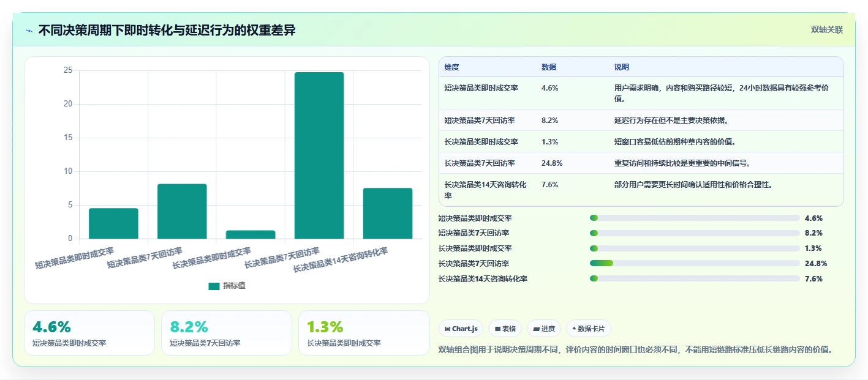Click the 1.3% value in the table
Screen dimensions: 868x380
[549, 142]
